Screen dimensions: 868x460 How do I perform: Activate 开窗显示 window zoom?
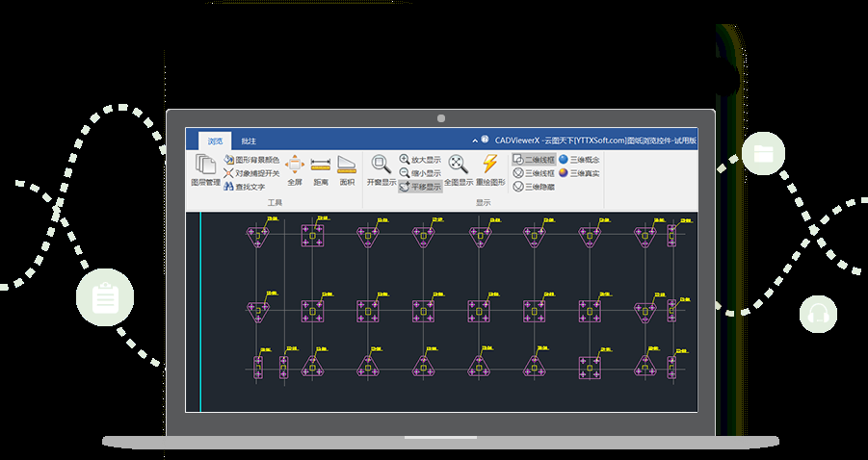point(381,169)
